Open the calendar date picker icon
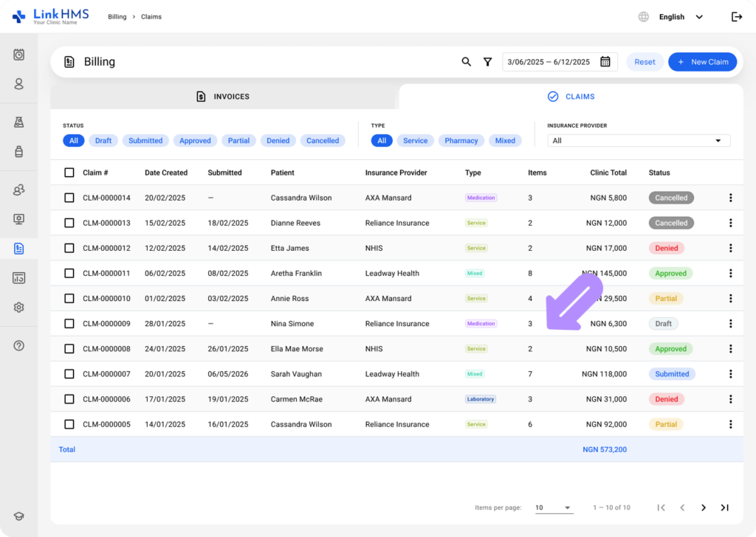This screenshot has height=537, width=756. pos(605,62)
